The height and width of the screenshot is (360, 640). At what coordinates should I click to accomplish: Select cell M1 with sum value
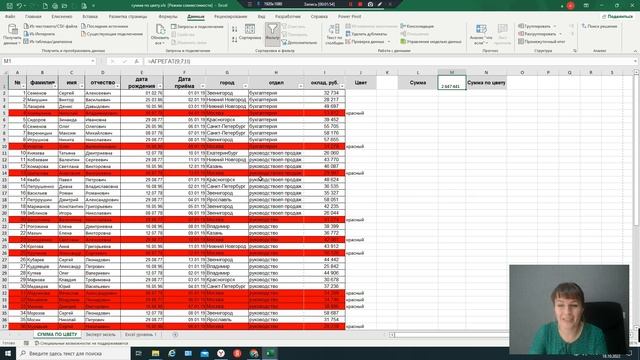pos(451,82)
